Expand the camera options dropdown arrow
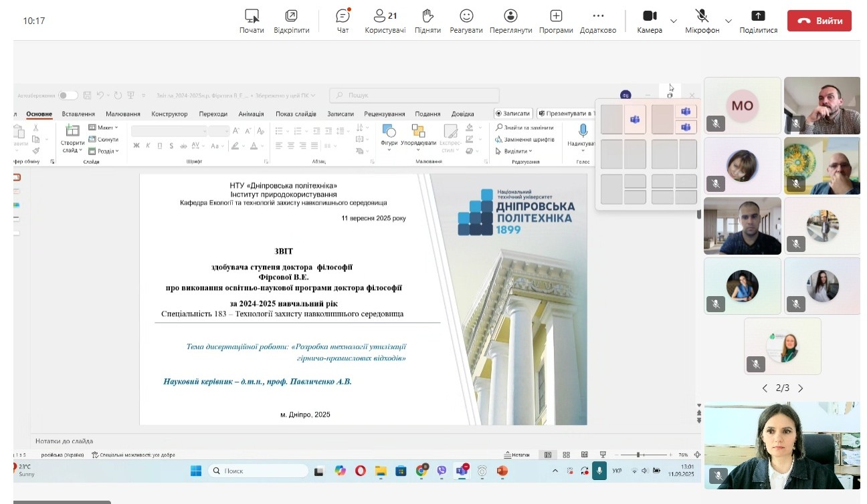The image size is (867, 504). pyautogui.click(x=674, y=21)
